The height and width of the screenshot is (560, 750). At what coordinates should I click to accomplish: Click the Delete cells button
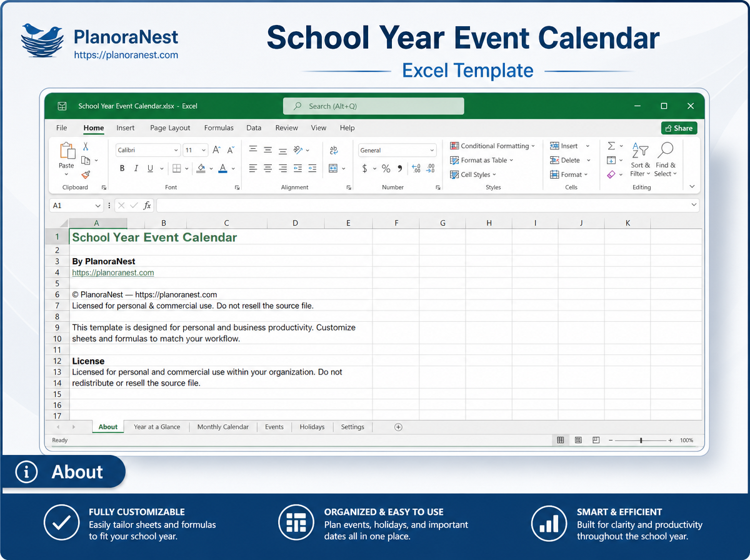click(570, 161)
